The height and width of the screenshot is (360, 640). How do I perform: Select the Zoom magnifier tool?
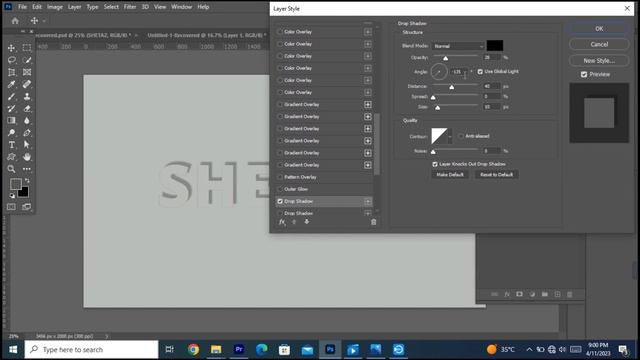click(x=11, y=169)
